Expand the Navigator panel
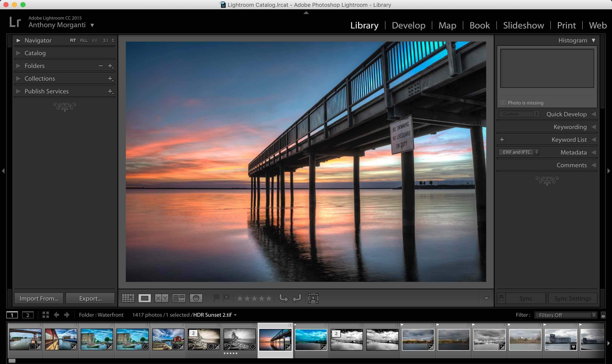The width and height of the screenshot is (612, 364). point(18,40)
